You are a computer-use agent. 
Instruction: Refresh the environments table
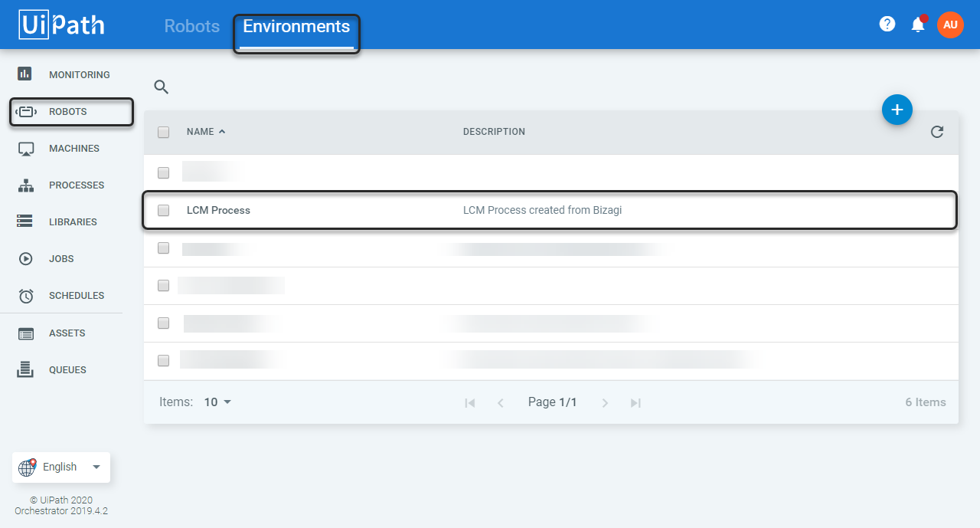pyautogui.click(x=937, y=132)
